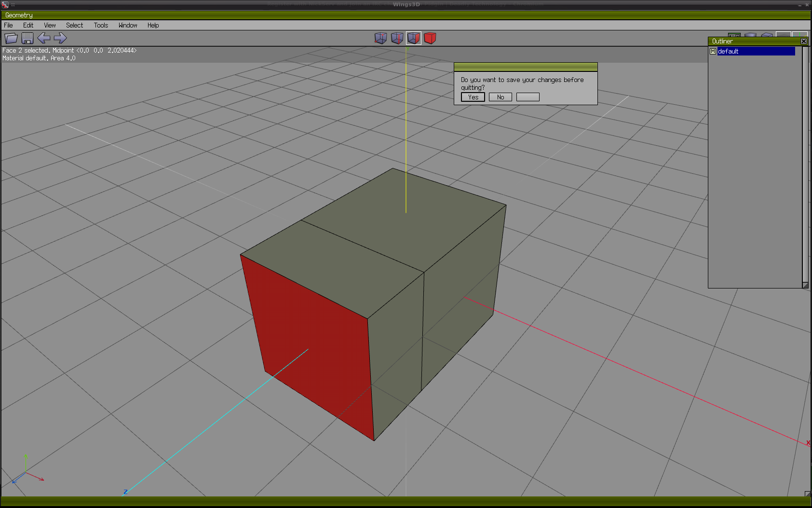Open the File menu

(x=9, y=25)
